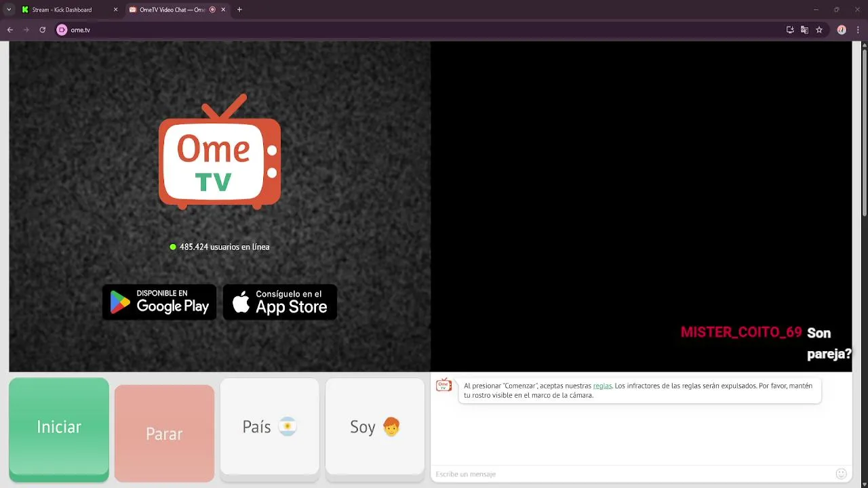Viewport: 868px width, 488px height.
Task: Click the red Parar button
Action: [164, 434]
